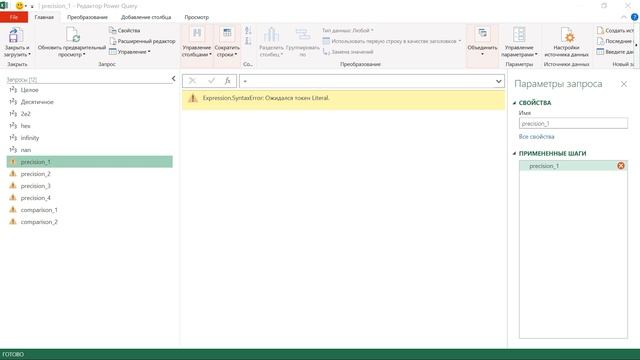Viewport: 640px width, 360px height.
Task: Select the 2e2 query
Action: (89, 114)
